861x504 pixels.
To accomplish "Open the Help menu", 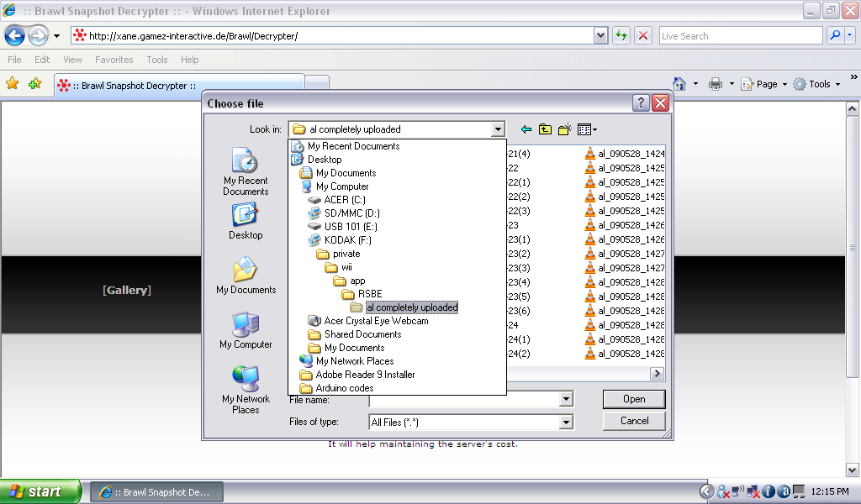I will click(x=189, y=60).
